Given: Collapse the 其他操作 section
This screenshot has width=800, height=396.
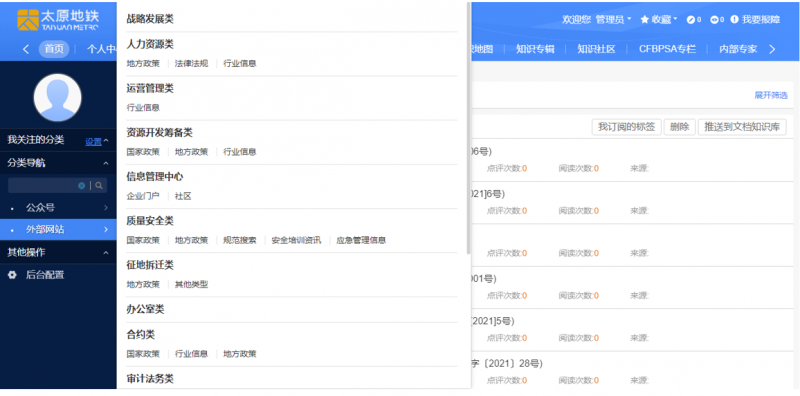Looking at the screenshot, I should pyautogui.click(x=106, y=253).
